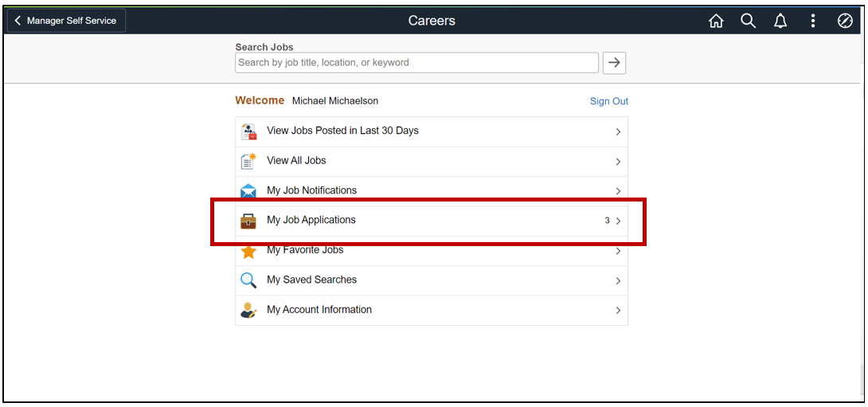Open the three-dot actions menu
This screenshot has height=407, width=868.
[813, 22]
